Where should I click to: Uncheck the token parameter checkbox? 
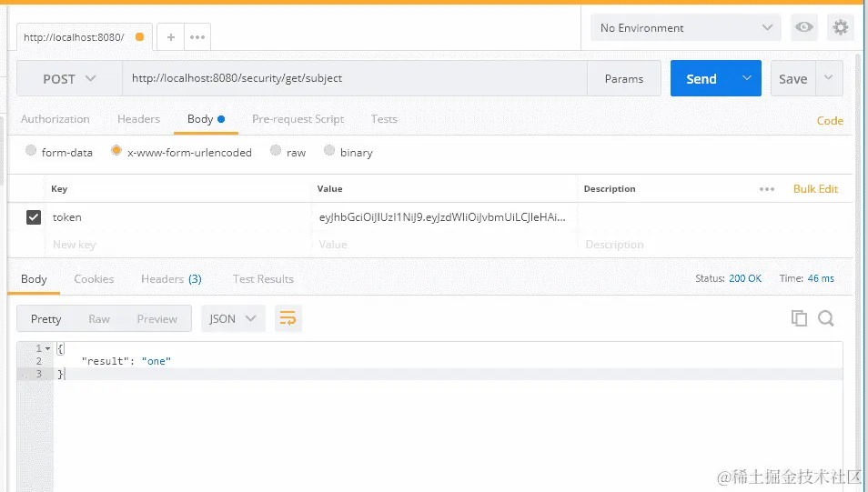34,217
